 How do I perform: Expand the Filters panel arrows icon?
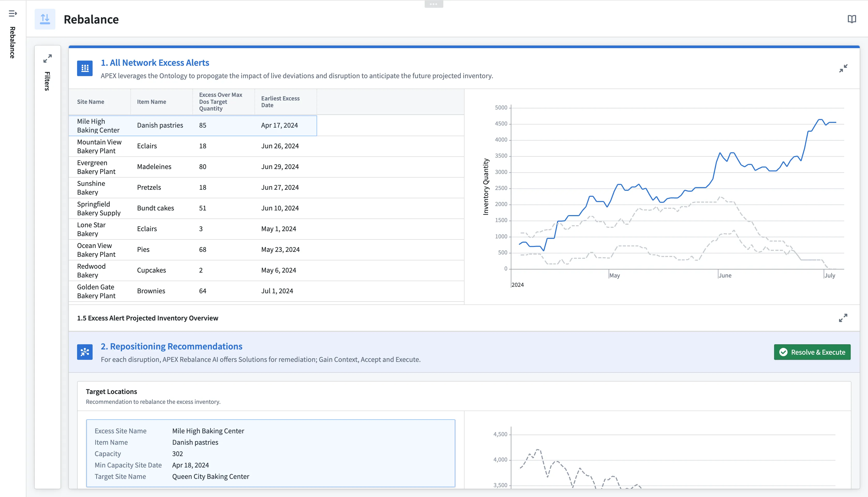point(47,59)
